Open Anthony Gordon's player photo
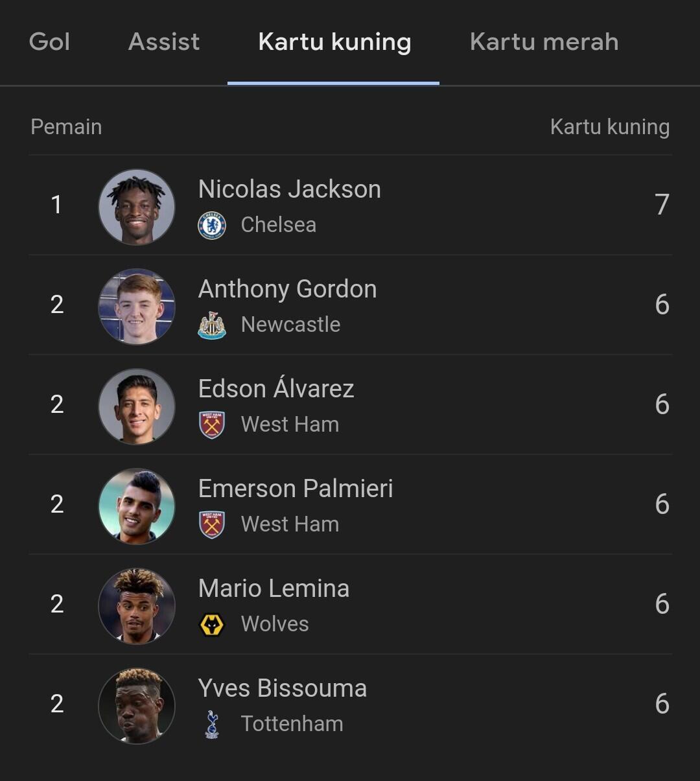Viewport: 700px width, 781px height. click(137, 307)
